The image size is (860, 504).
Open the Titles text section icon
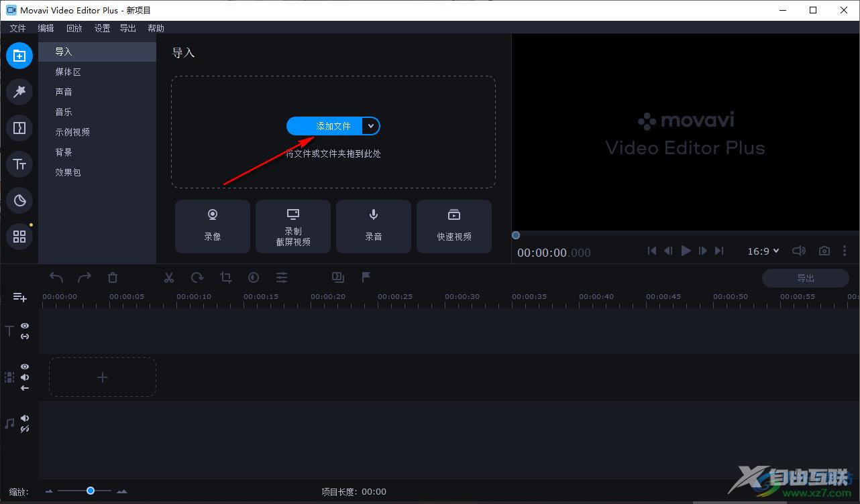point(19,164)
